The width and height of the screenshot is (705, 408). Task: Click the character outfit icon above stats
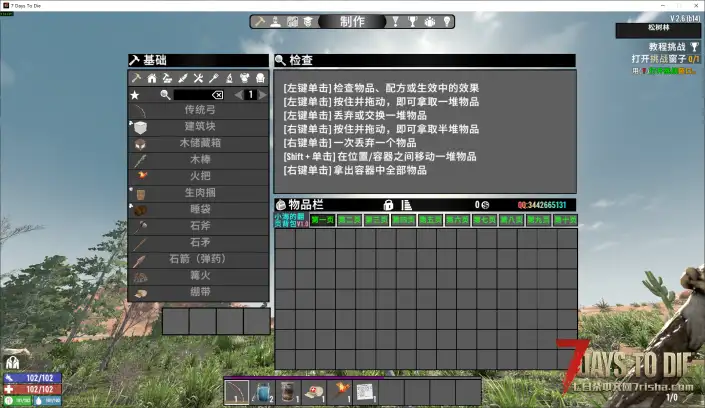pyautogui.click(x=12, y=363)
